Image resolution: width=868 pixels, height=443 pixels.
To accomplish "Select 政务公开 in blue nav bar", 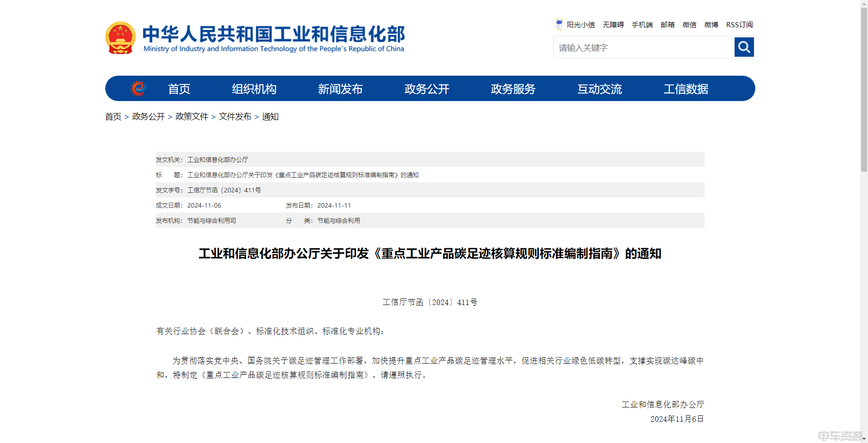I will [427, 89].
